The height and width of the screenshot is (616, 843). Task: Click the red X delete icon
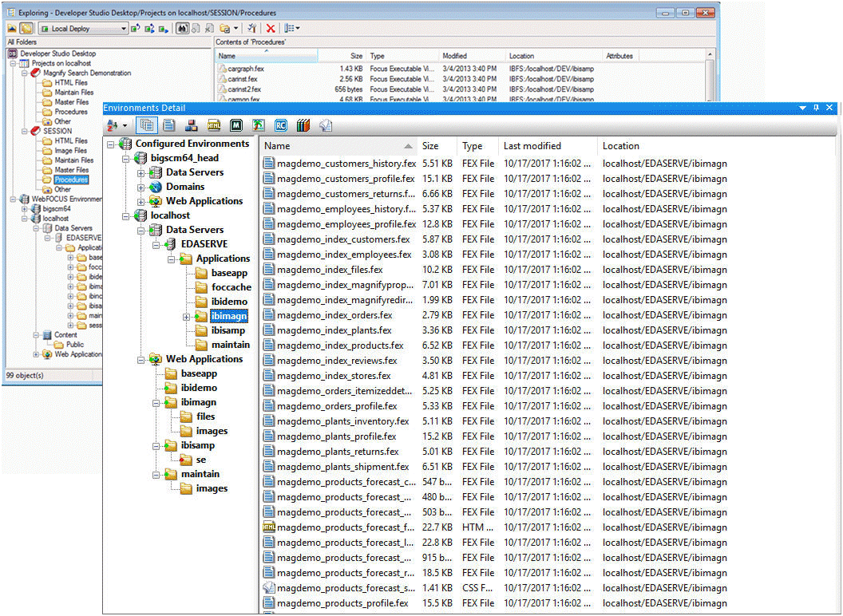271,29
